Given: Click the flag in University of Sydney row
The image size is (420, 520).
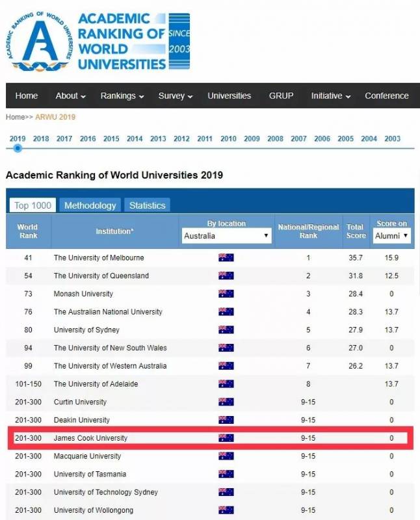Looking at the screenshot, I should click(x=226, y=330).
